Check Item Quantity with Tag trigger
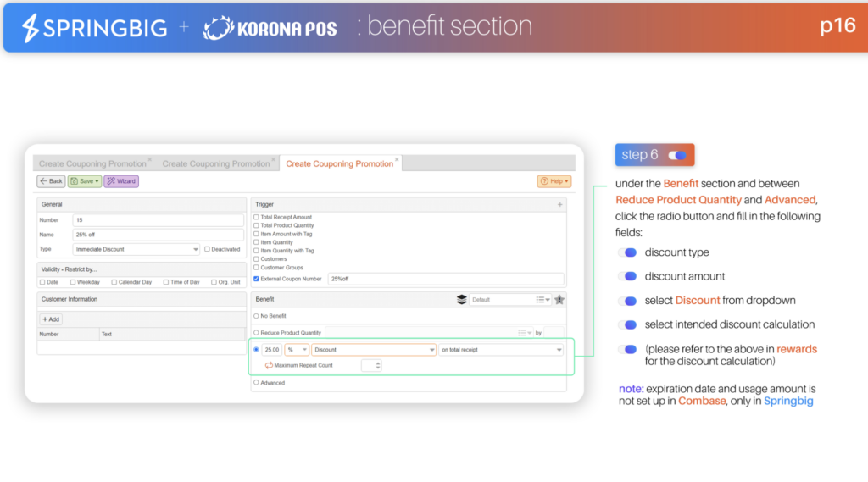The image size is (868, 482). (256, 251)
